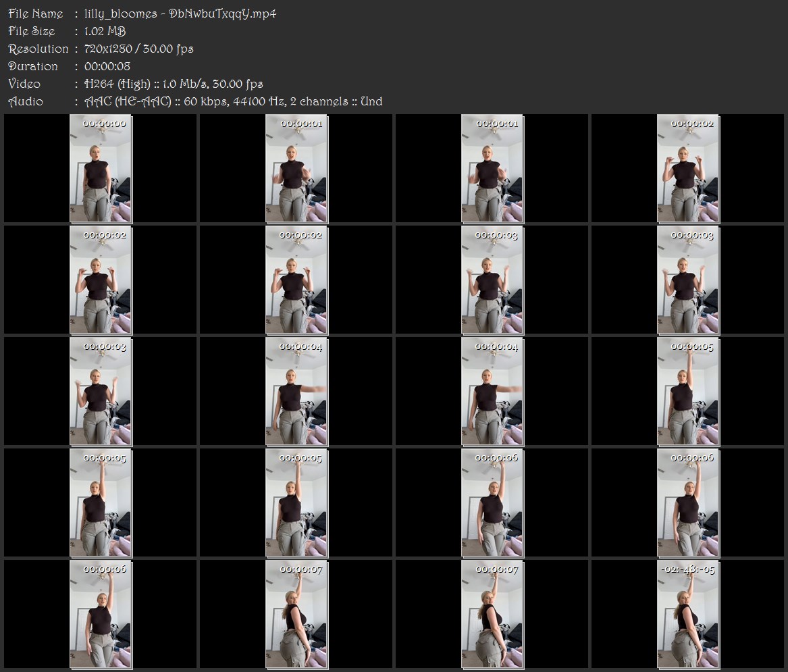Click the "File Name" label

point(36,14)
